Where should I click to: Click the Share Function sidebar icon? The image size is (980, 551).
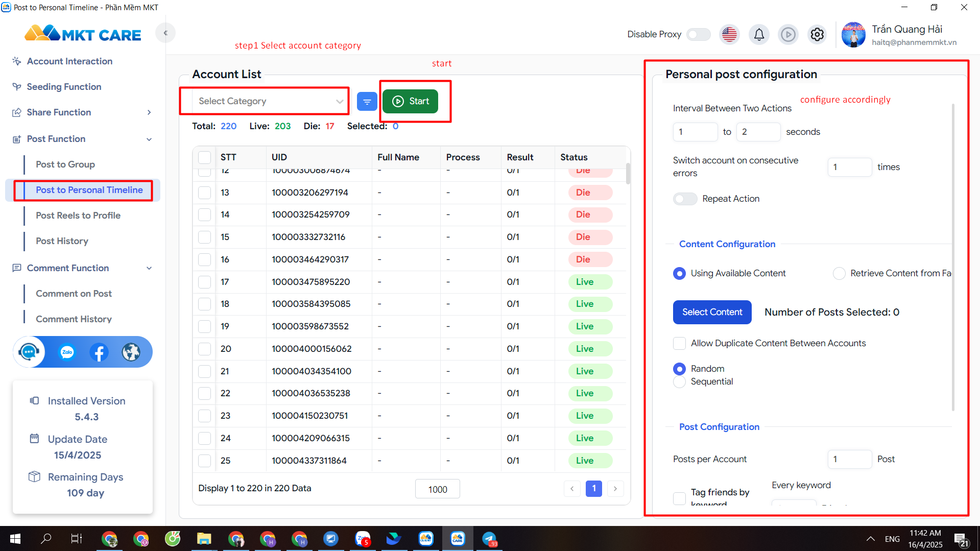click(x=17, y=112)
